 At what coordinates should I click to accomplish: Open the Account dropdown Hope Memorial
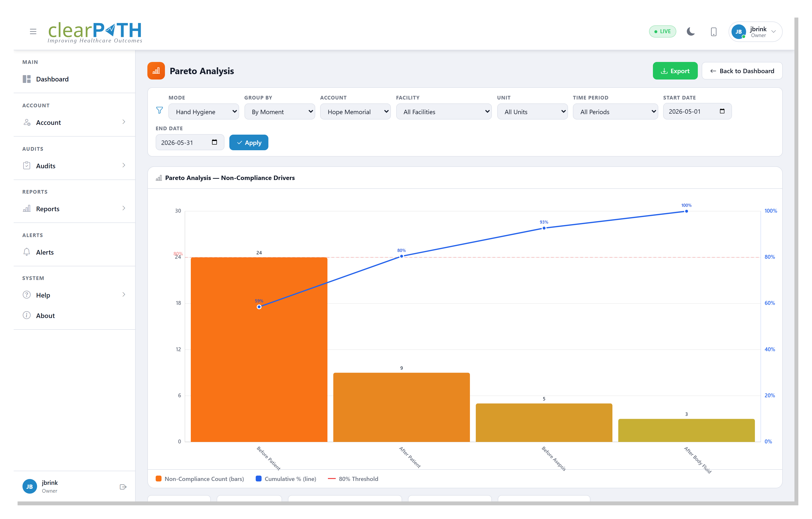tap(355, 111)
